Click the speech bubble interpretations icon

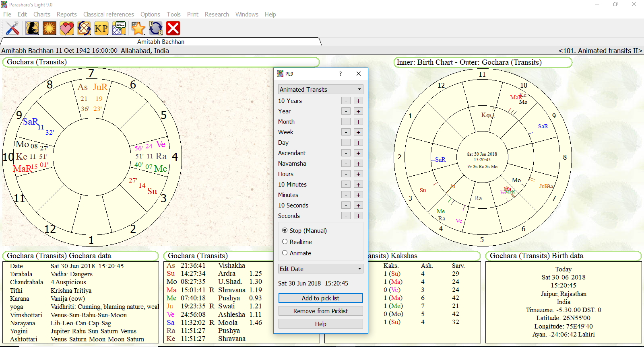click(x=119, y=28)
